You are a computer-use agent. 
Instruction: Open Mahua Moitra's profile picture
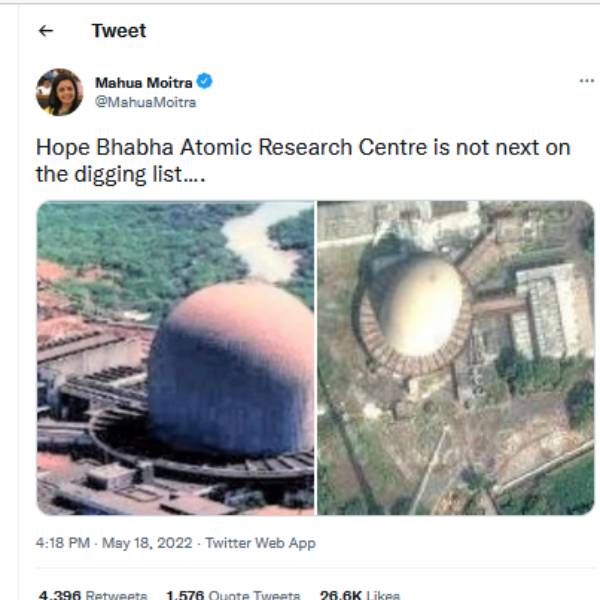[59, 92]
